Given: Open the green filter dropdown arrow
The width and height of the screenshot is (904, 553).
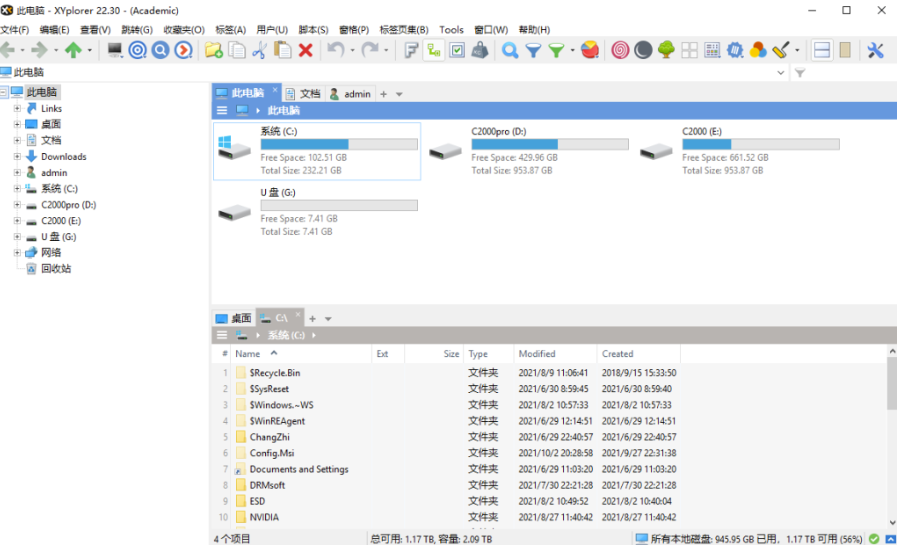Looking at the screenshot, I should [572, 51].
